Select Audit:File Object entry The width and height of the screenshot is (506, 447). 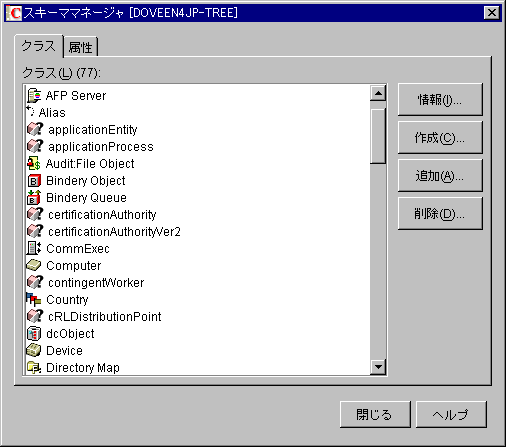(90, 164)
